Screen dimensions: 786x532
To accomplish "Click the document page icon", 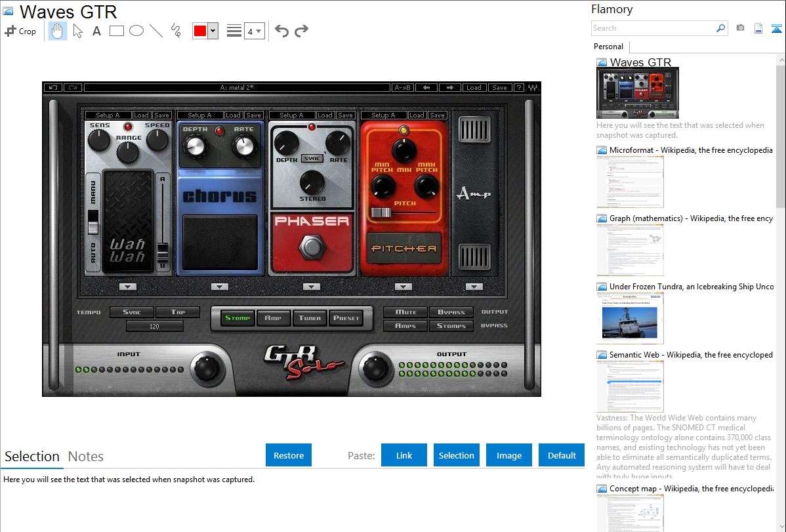I will [x=758, y=28].
